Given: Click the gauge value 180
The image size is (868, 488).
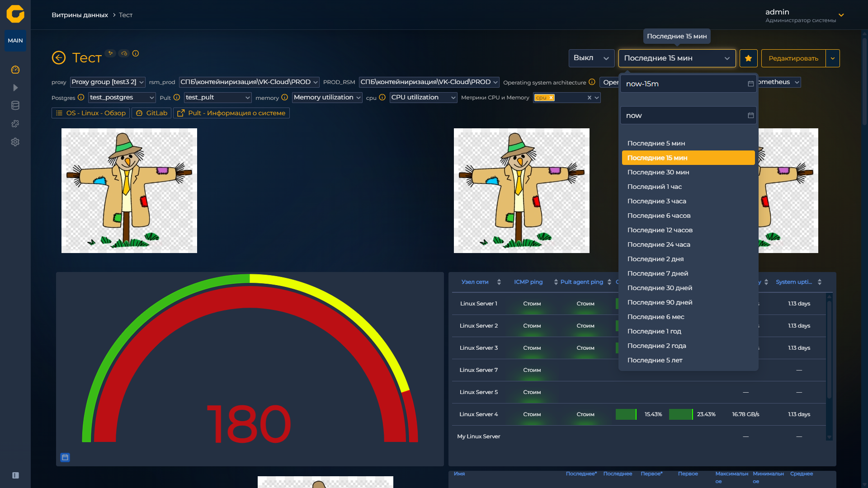Looking at the screenshot, I should pos(249,424).
